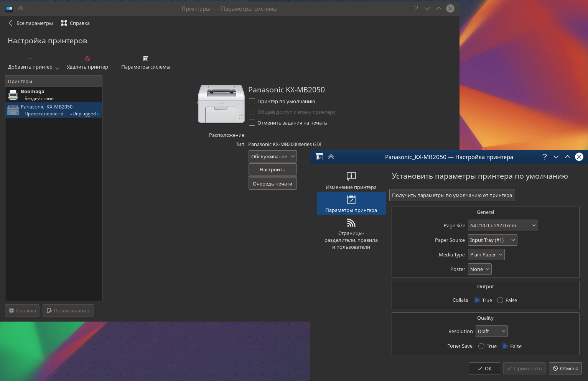Click the pin toggle icon in Принтеры title bar
Image resolution: width=588 pixels, height=381 pixels.
point(9,8)
